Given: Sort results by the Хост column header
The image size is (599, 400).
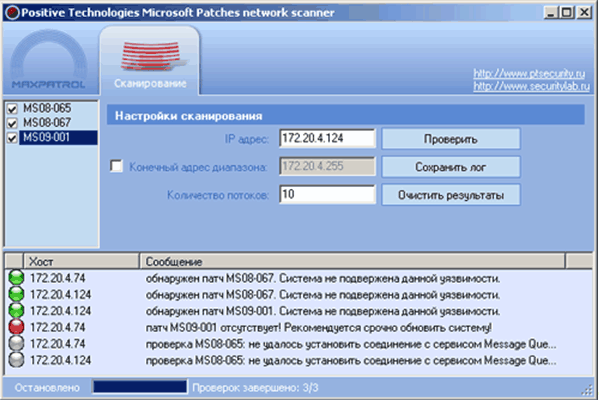Looking at the screenshot, I should point(81,262).
